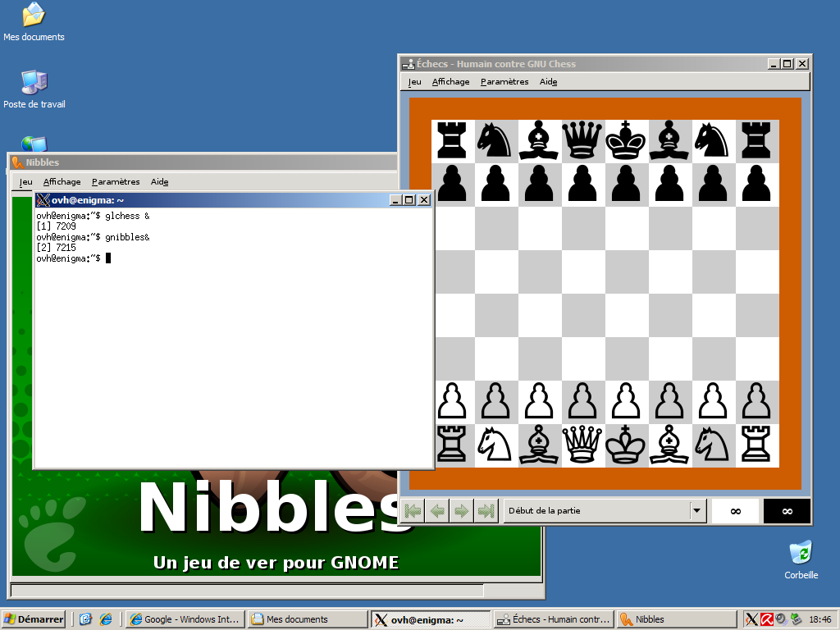The image size is (840, 630).
Task: Select the black queen on the board
Action: click(x=582, y=140)
